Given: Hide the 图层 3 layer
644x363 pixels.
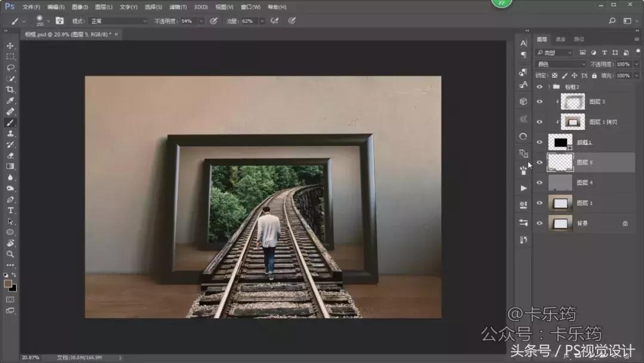Looking at the screenshot, I should [540, 101].
